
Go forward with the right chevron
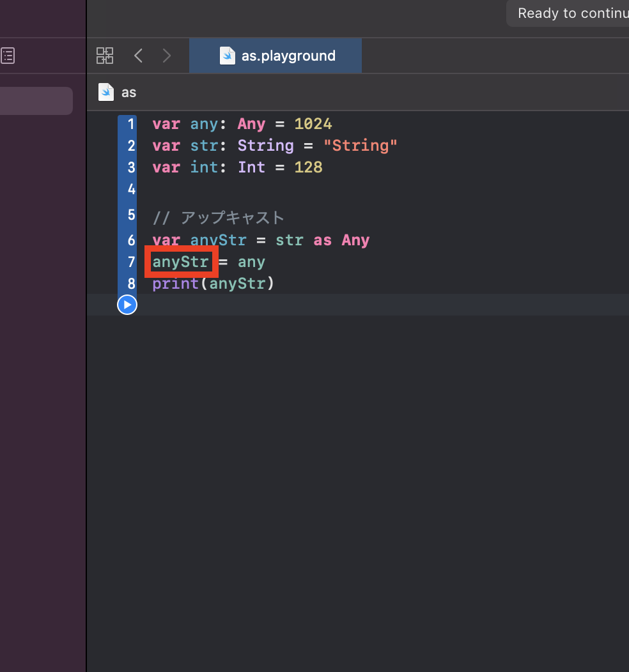click(167, 56)
